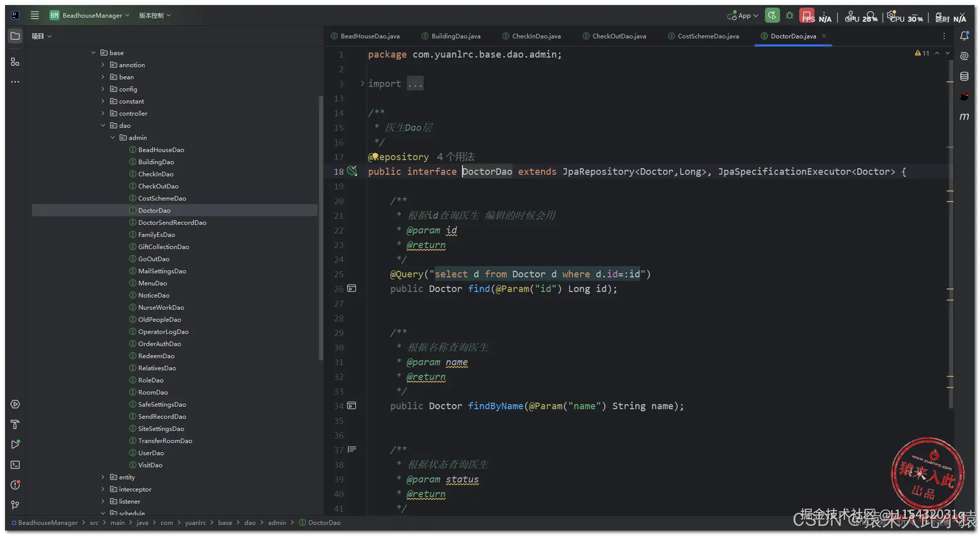Select TransferRoomDao in the project tree
The height and width of the screenshot is (536, 980).
pyautogui.click(x=165, y=441)
